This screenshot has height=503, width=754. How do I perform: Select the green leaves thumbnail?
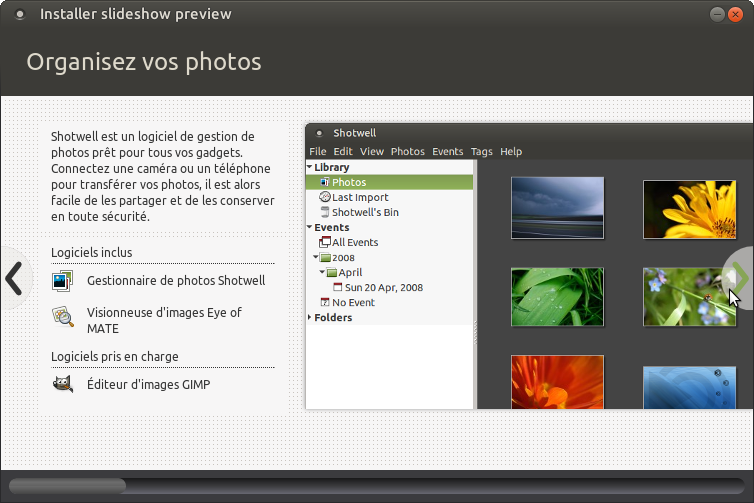(557, 297)
